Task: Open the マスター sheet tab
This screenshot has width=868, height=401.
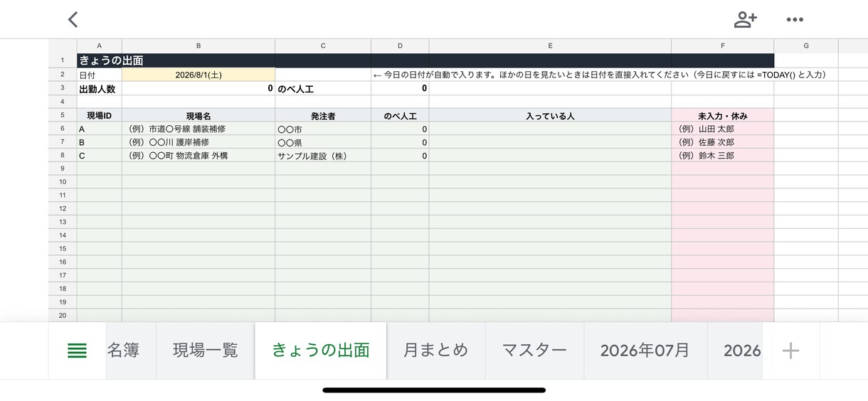Action: coord(535,351)
